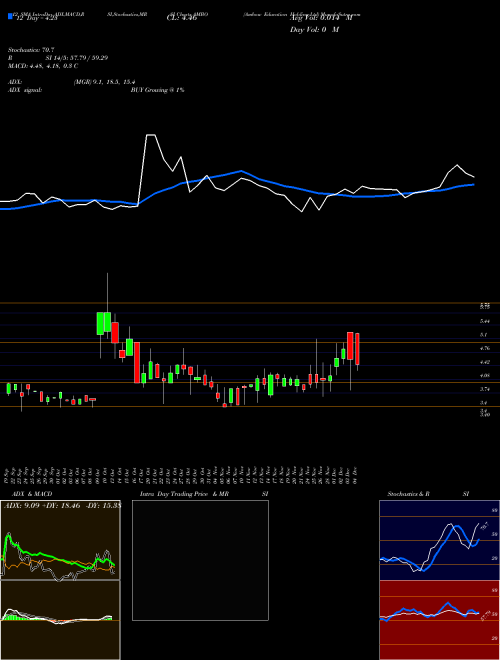Click the 4.08 price axis label

click(x=485, y=375)
